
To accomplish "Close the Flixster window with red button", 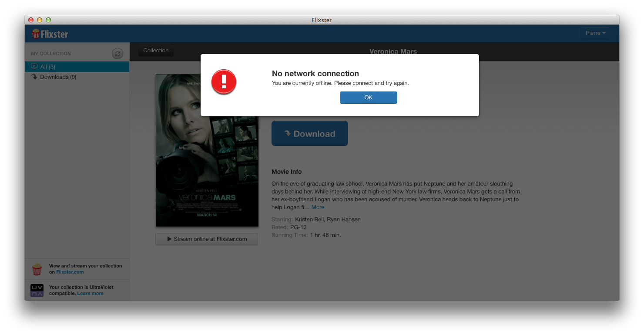I will pyautogui.click(x=31, y=20).
